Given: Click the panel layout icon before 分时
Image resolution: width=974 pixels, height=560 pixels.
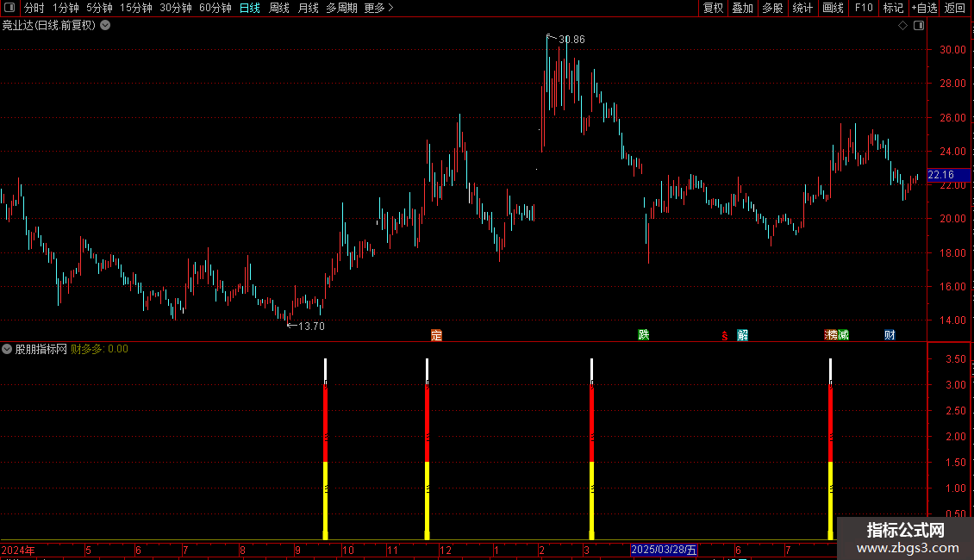Looking at the screenshot, I should (x=9, y=8).
